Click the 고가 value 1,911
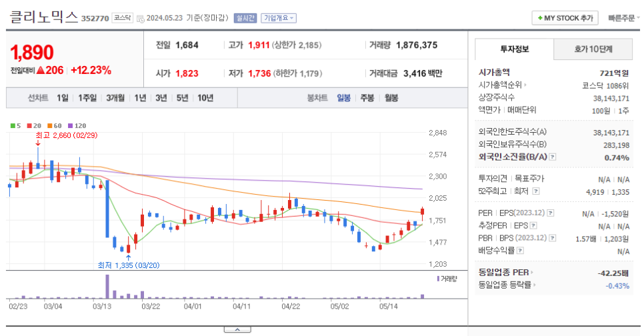Screen dimensions: 644x336 click(259, 45)
